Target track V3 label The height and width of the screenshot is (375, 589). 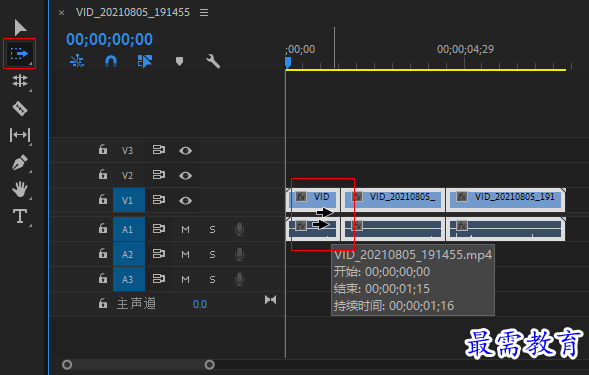(127, 151)
